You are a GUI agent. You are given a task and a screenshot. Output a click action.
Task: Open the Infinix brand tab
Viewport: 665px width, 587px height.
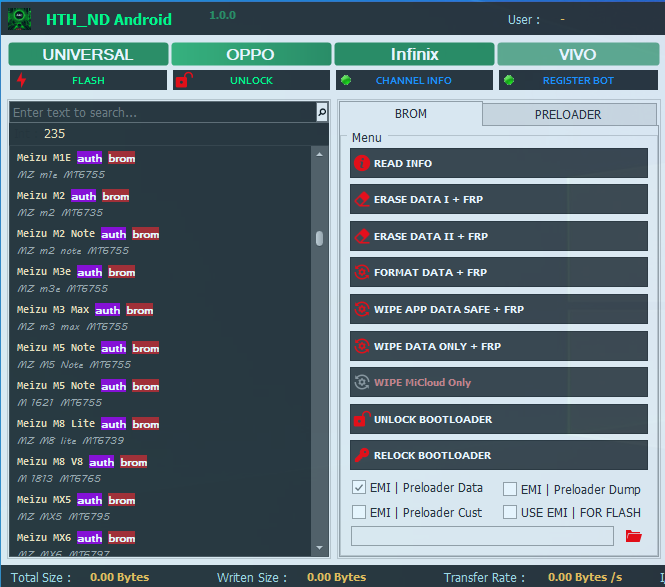[414, 54]
